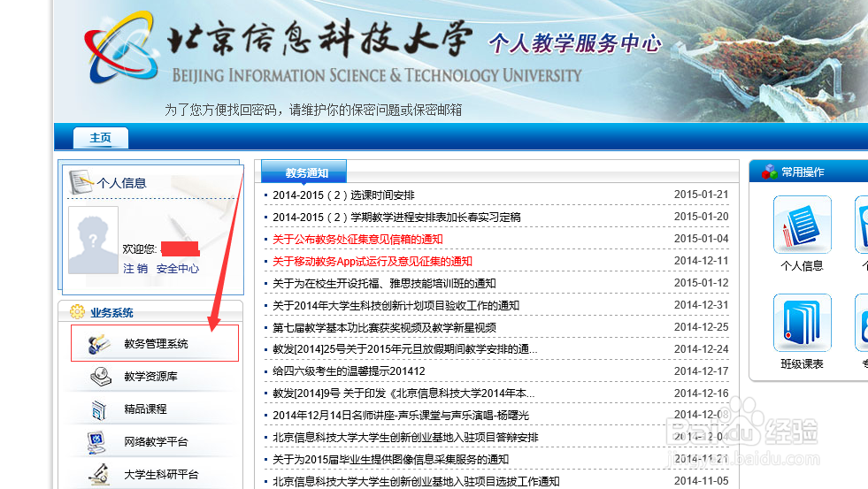Click the 常用操作 cubes icon
This screenshot has width=868, height=489.
coord(770,172)
